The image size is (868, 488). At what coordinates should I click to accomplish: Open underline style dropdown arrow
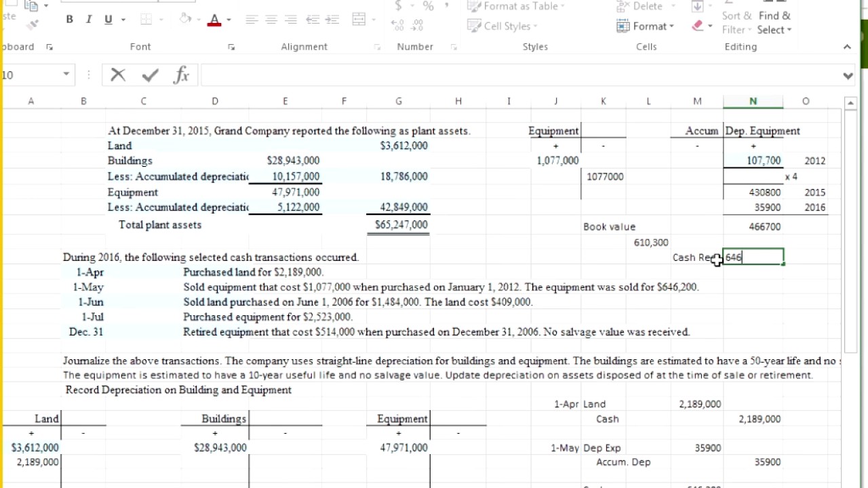point(123,20)
